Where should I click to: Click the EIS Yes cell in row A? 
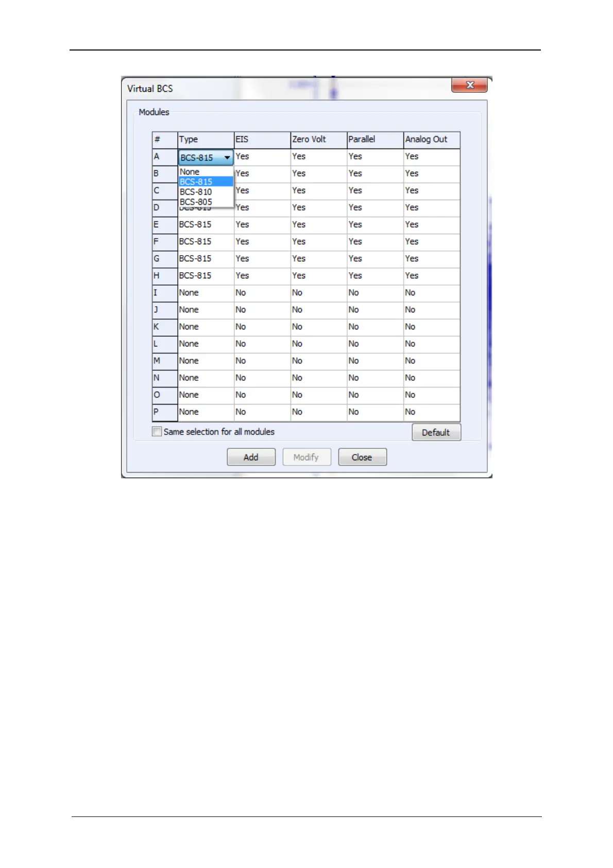coord(263,157)
